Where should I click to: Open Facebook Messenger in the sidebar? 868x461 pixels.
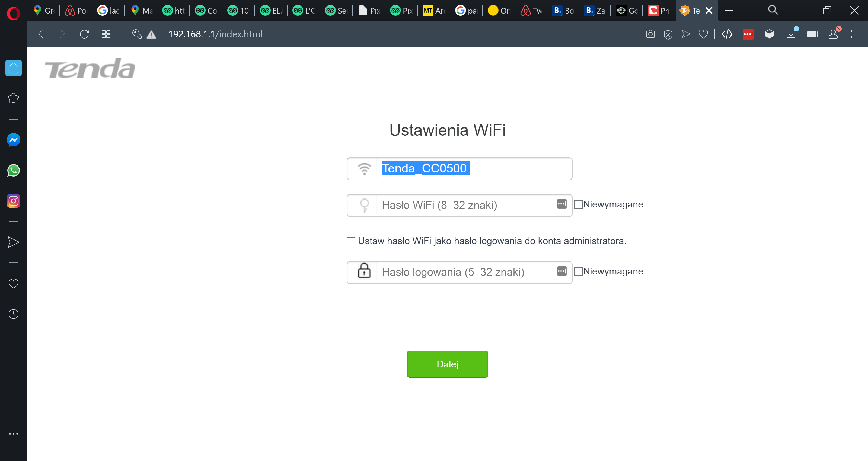(x=14, y=140)
